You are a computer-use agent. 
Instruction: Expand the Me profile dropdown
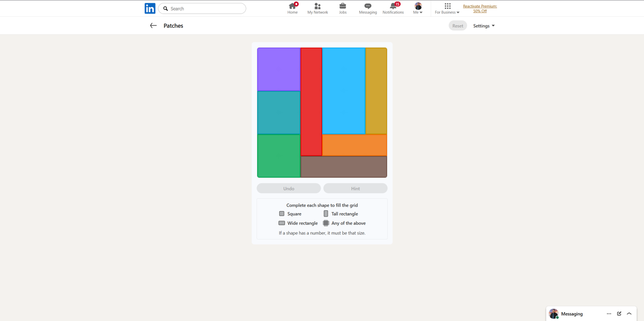pos(418,8)
